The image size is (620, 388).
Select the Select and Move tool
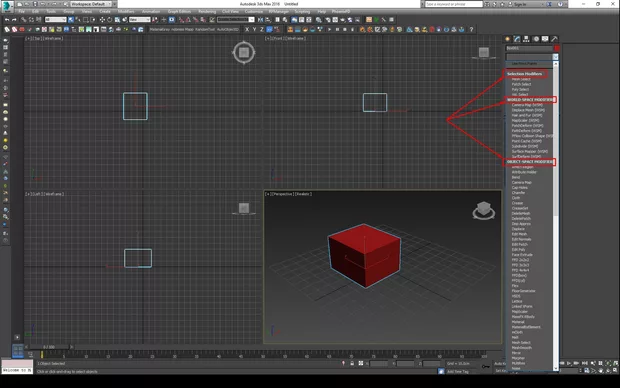(x=102, y=19)
